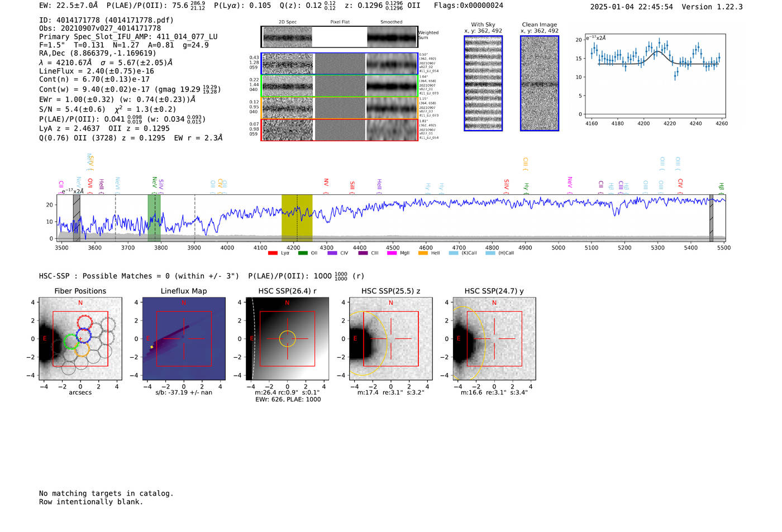Screen dimensions: 782x532
Task: Open the Fiber Positions panel
Action: coord(80,339)
